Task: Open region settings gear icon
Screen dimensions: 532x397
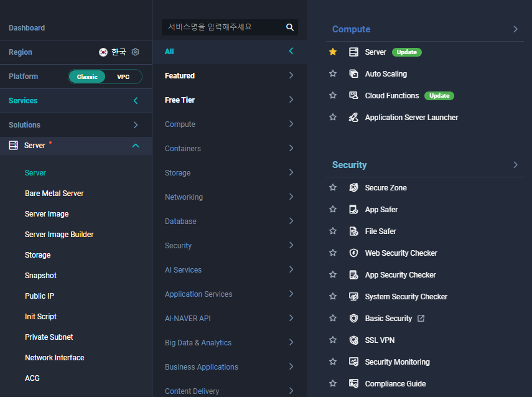Action: [136, 52]
